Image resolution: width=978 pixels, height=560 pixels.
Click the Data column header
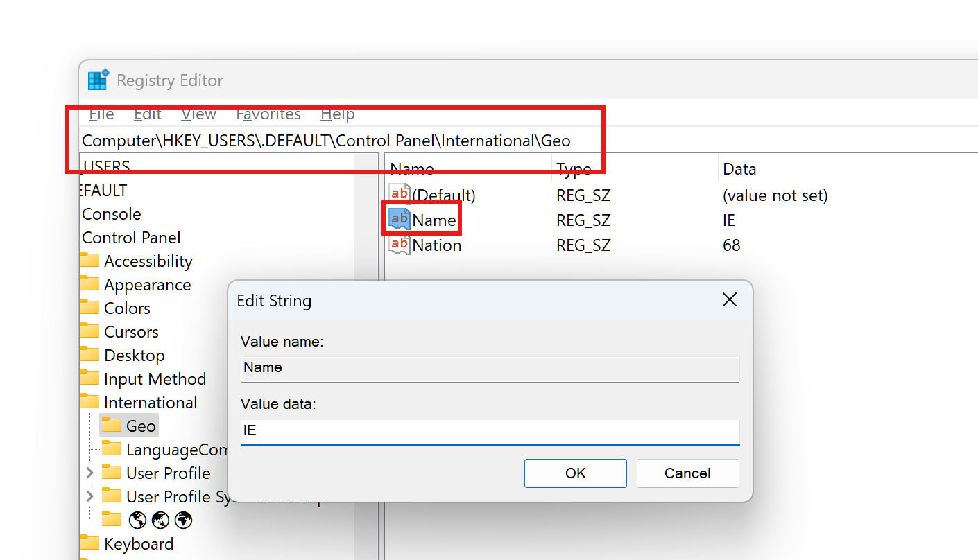coord(739,169)
